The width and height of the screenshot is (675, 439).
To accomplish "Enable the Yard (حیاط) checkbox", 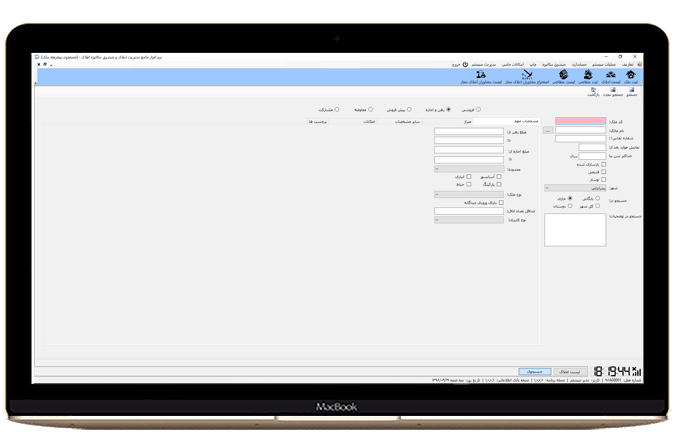I will pyautogui.click(x=469, y=184).
